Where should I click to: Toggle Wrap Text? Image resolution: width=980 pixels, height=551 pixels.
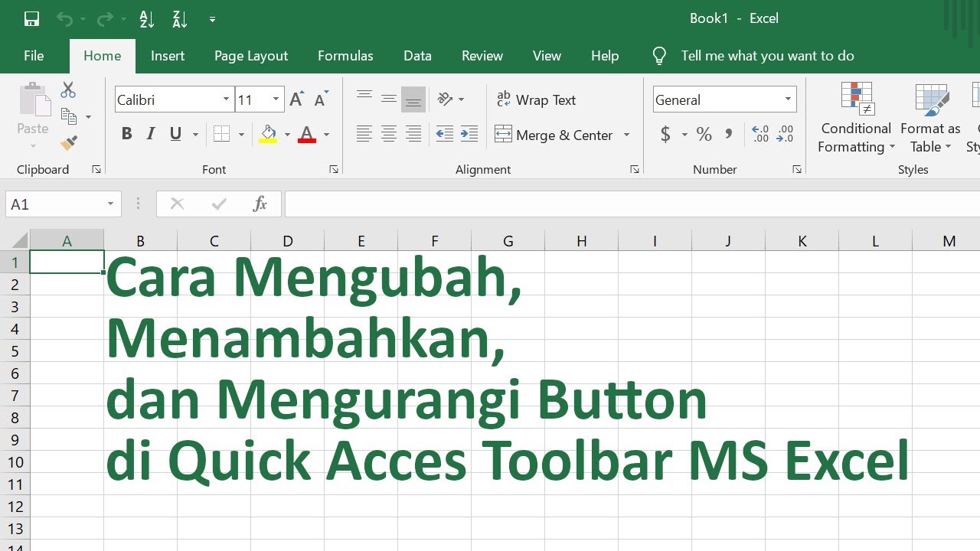pyautogui.click(x=536, y=99)
